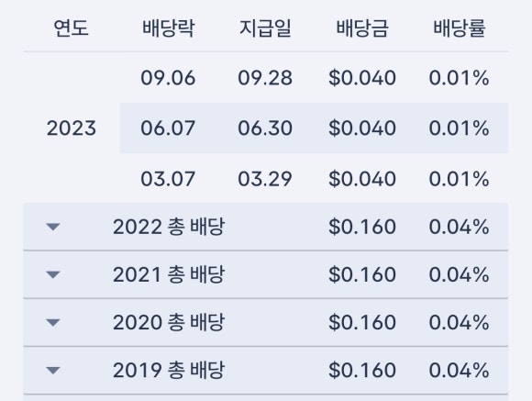Expand the 2019 총 배당 row arrow
This screenshot has width=532, height=401.
[x=53, y=370]
